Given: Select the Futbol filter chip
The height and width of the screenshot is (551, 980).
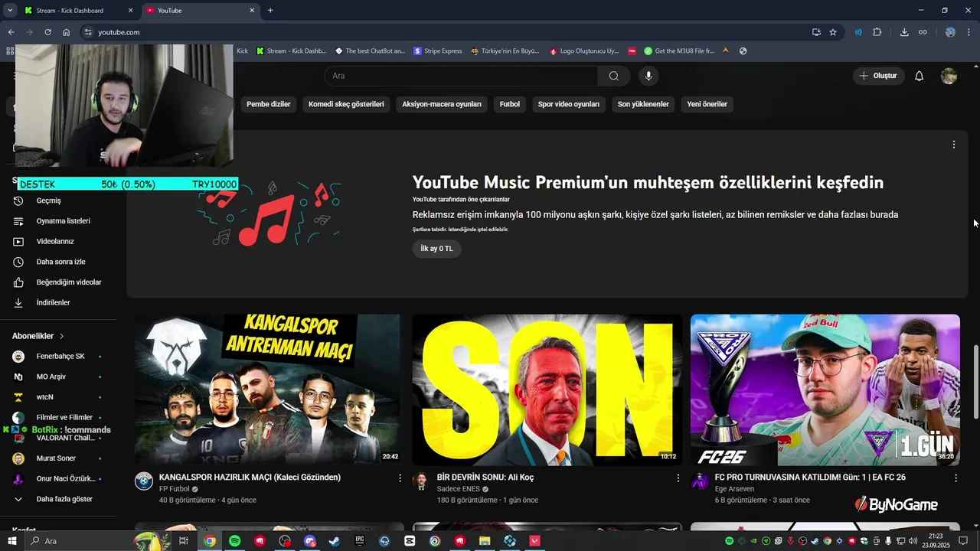Looking at the screenshot, I should coord(510,104).
